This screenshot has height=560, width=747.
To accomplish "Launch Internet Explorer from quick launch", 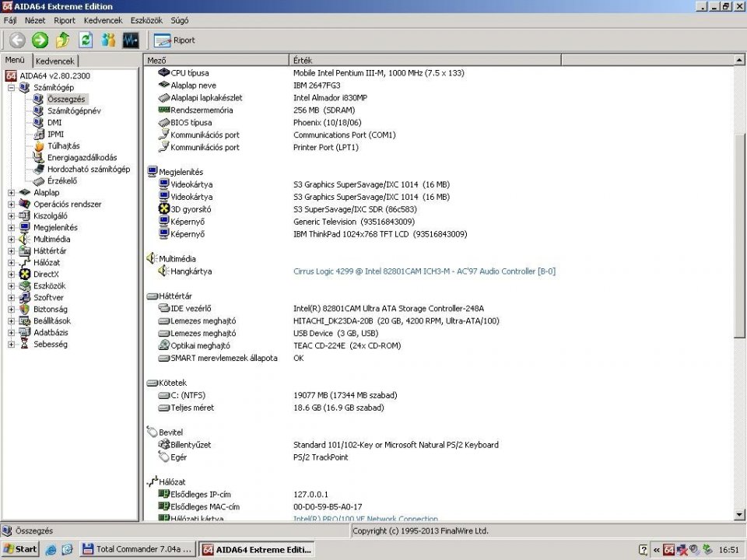I will click(x=51, y=550).
